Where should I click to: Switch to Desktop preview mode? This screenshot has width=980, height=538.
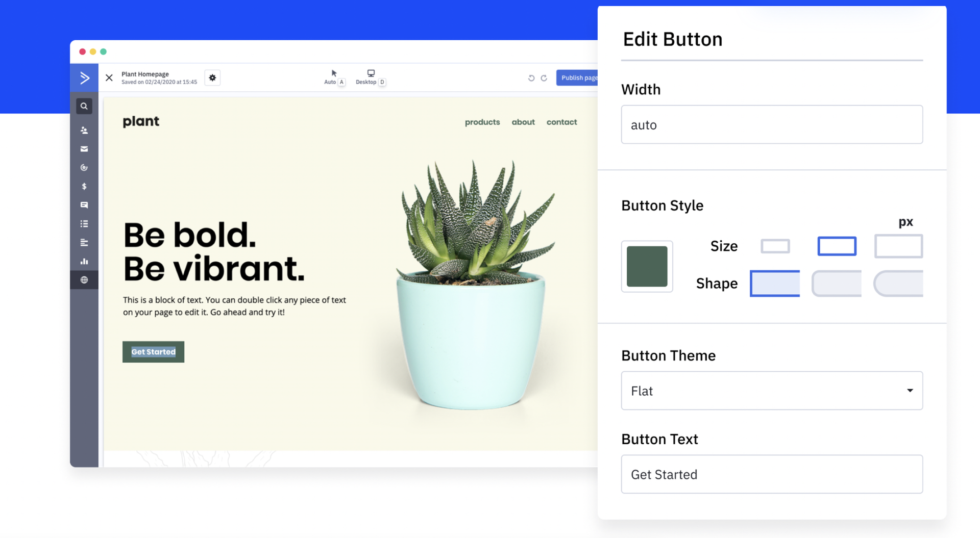click(x=371, y=77)
